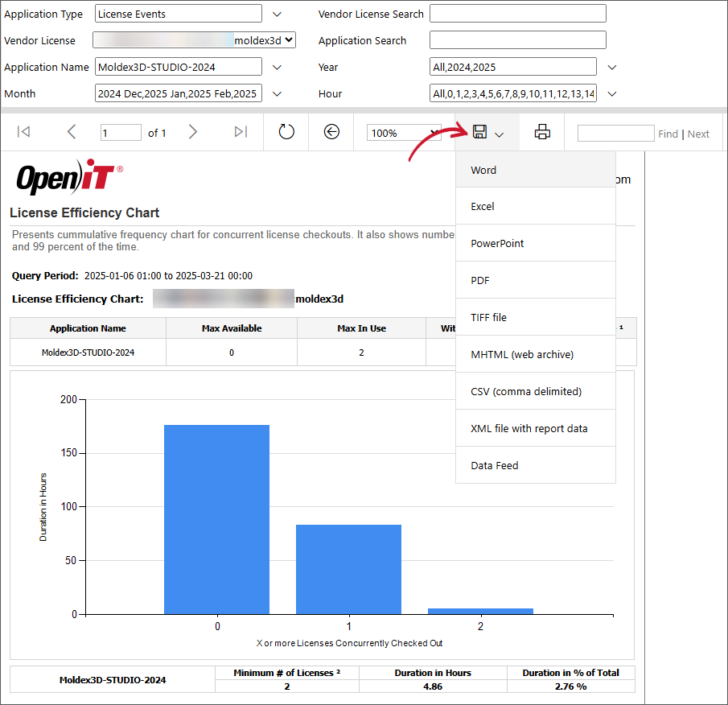Click the Next search link

click(x=698, y=134)
